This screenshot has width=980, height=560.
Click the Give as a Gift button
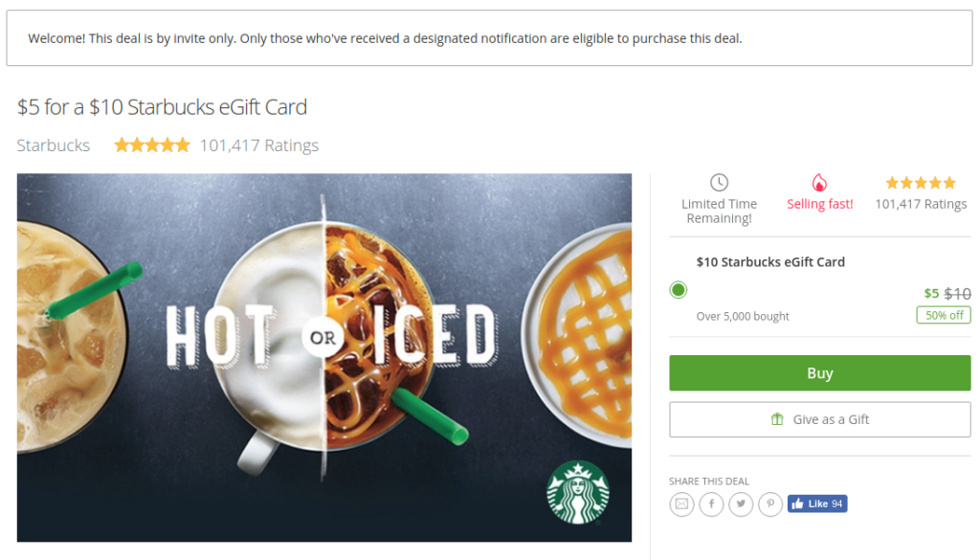point(819,418)
